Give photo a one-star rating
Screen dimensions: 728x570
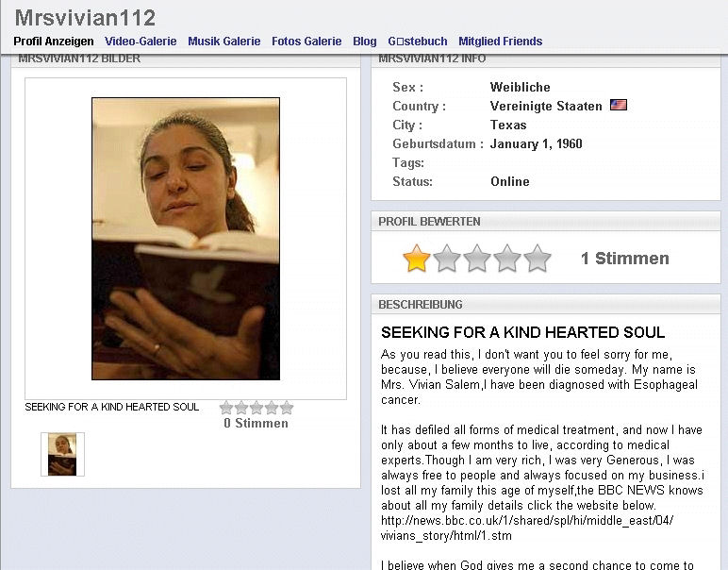[x=226, y=408]
